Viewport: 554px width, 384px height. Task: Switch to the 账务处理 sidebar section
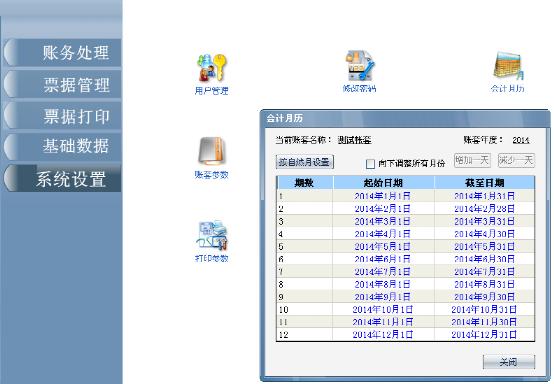(x=62, y=53)
